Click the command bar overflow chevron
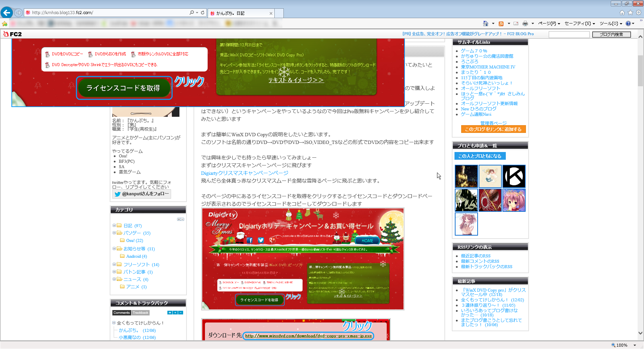Viewport: 644px width, 349px height. point(641,20)
